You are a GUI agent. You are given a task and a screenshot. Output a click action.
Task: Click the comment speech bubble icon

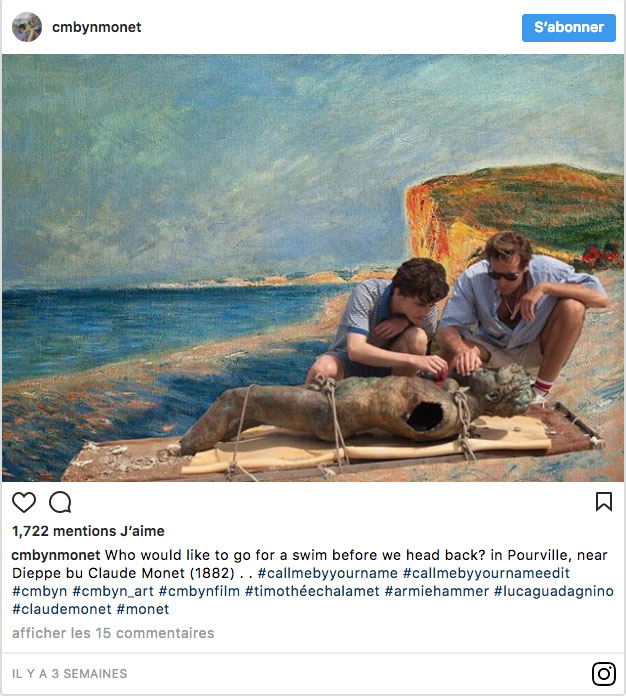point(60,502)
